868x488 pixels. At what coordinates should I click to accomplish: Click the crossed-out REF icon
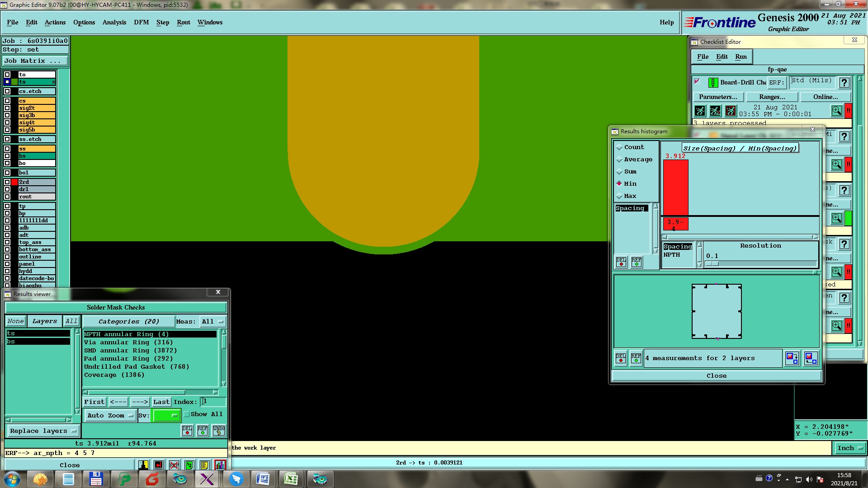[174, 465]
